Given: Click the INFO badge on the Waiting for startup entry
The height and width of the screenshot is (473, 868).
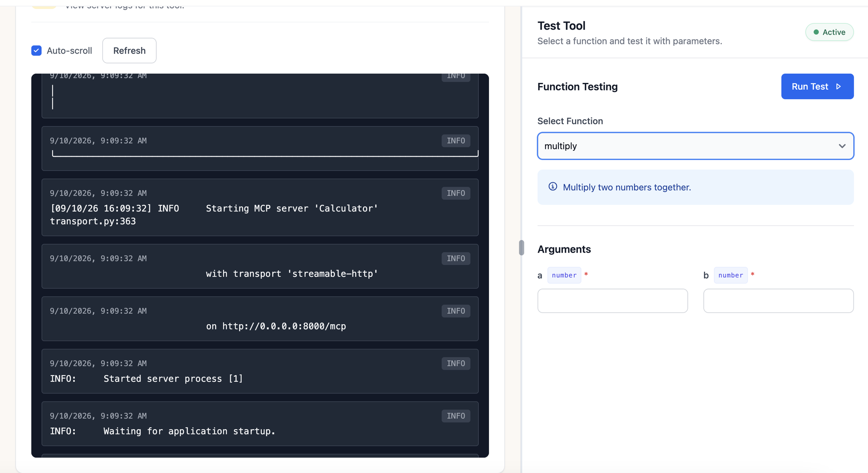Looking at the screenshot, I should [x=456, y=416].
